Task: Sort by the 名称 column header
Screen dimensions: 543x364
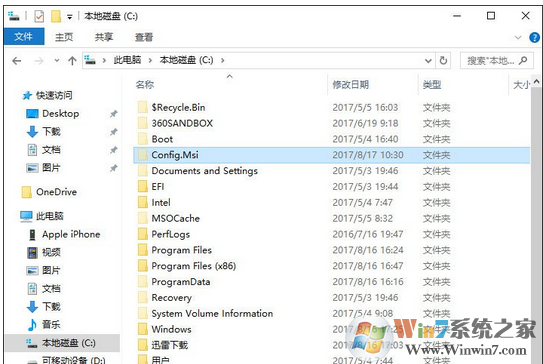Action: click(x=145, y=85)
